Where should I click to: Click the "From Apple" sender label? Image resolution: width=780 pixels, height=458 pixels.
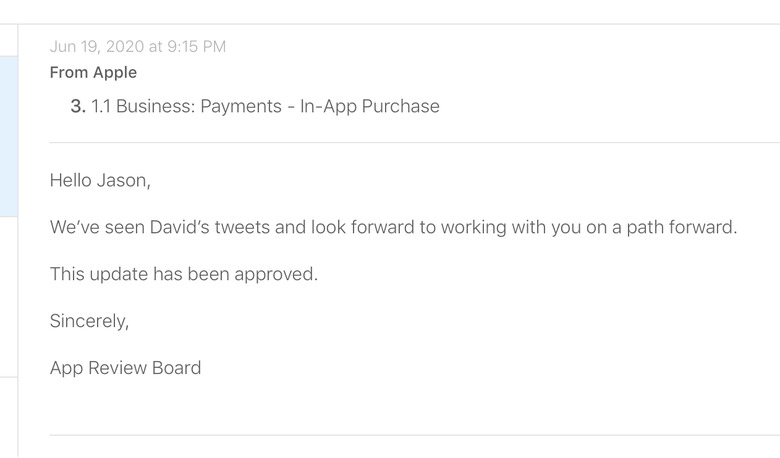pos(93,72)
